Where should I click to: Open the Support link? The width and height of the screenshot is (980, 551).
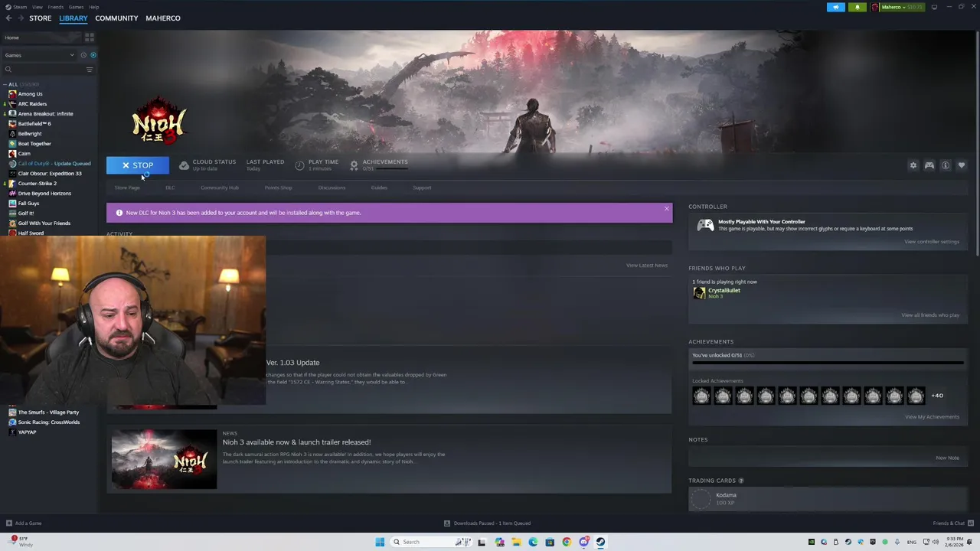[422, 187]
